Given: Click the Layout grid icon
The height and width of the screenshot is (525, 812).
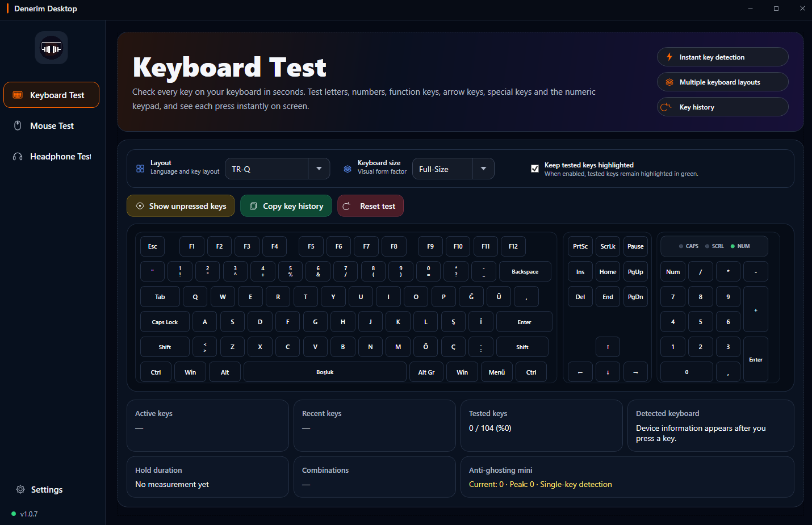Looking at the screenshot, I should pyautogui.click(x=140, y=169).
